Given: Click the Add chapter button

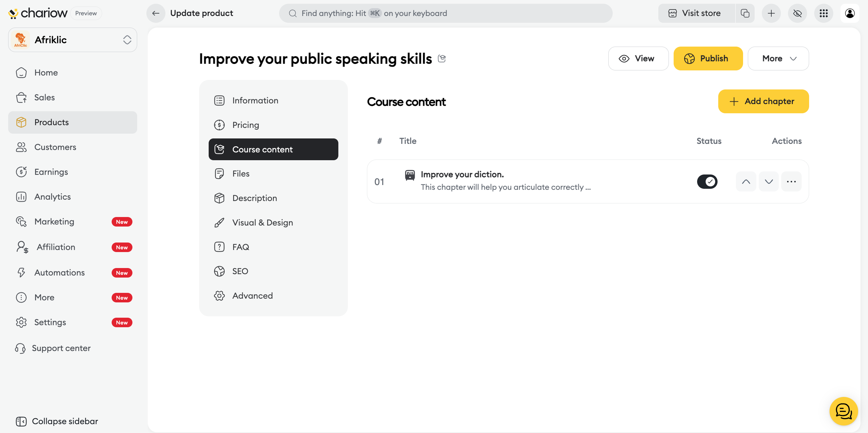Looking at the screenshot, I should tap(763, 101).
